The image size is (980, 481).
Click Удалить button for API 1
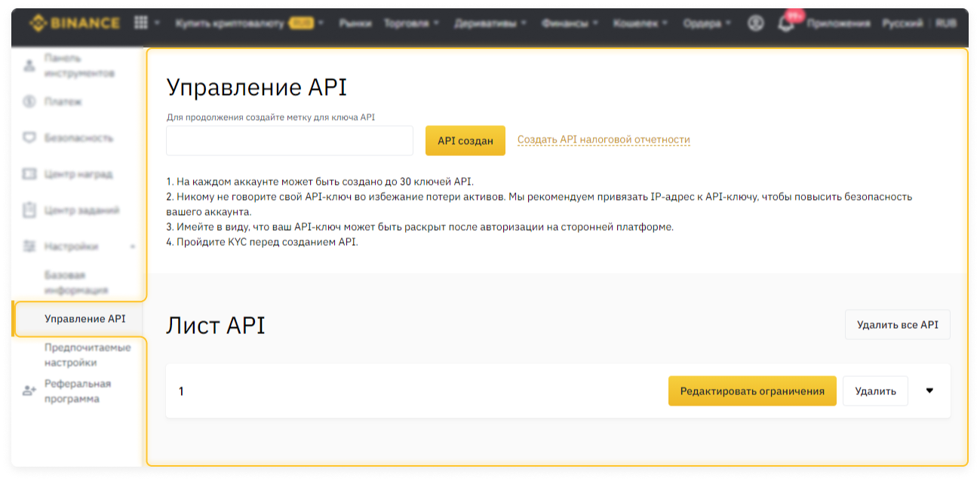pyautogui.click(x=875, y=391)
